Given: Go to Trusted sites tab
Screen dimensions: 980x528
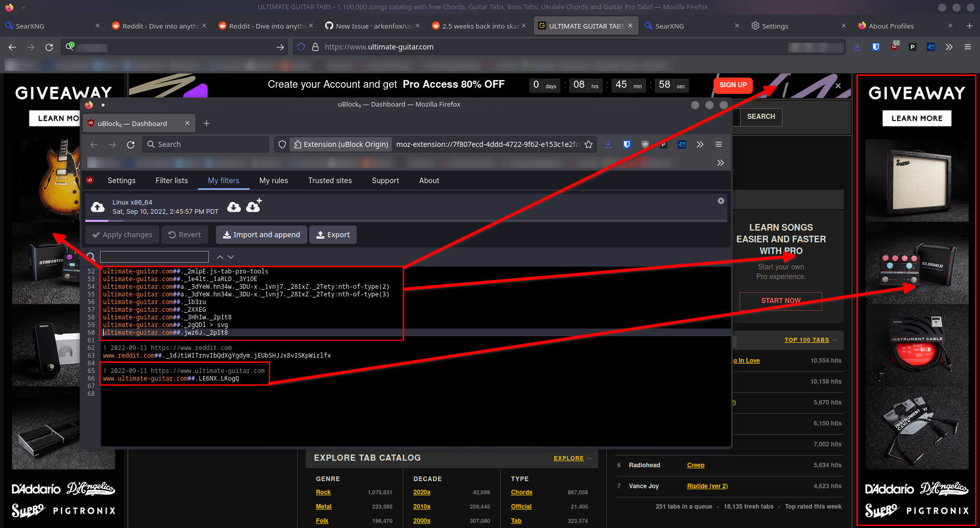Looking at the screenshot, I should 330,181.
